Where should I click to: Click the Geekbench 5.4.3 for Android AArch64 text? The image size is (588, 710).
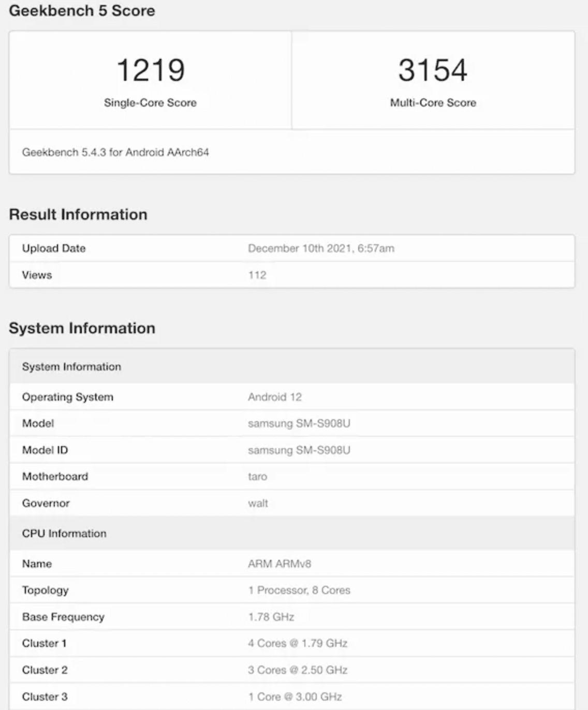pos(115,152)
